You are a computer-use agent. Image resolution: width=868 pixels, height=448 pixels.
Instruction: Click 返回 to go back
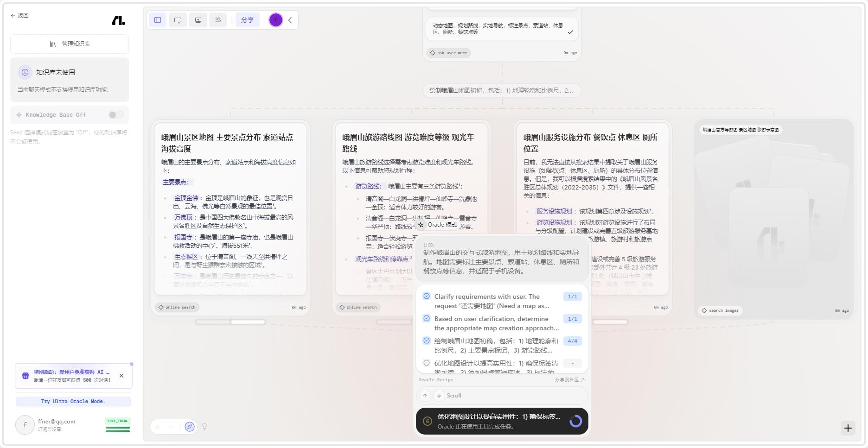click(x=19, y=16)
